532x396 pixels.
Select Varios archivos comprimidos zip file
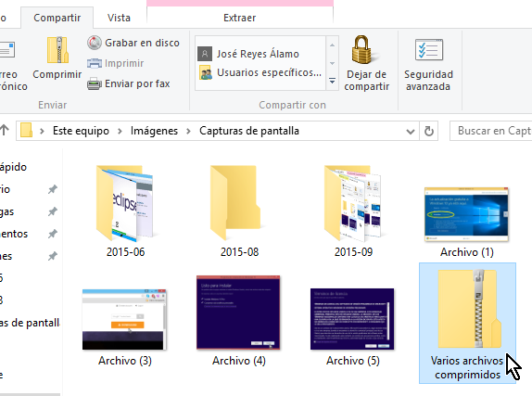pos(467,324)
